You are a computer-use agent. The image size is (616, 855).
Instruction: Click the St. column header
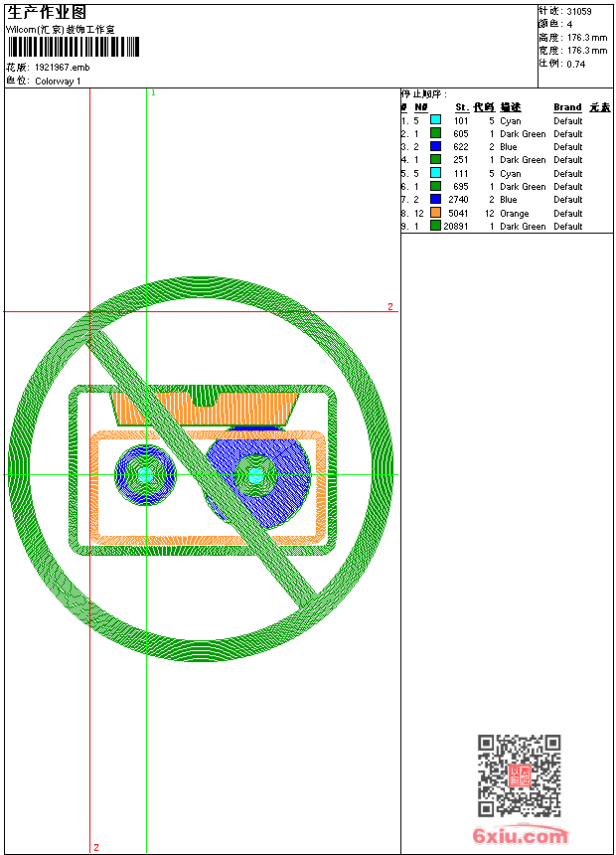pos(462,107)
